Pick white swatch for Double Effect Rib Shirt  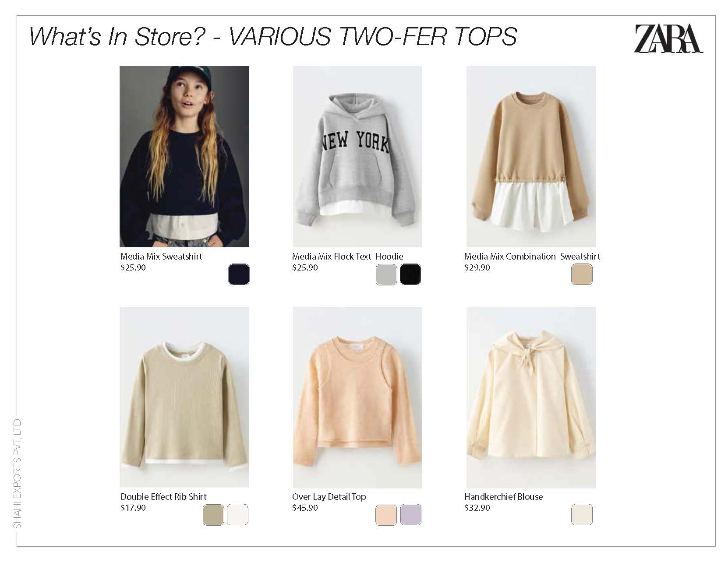tap(237, 514)
